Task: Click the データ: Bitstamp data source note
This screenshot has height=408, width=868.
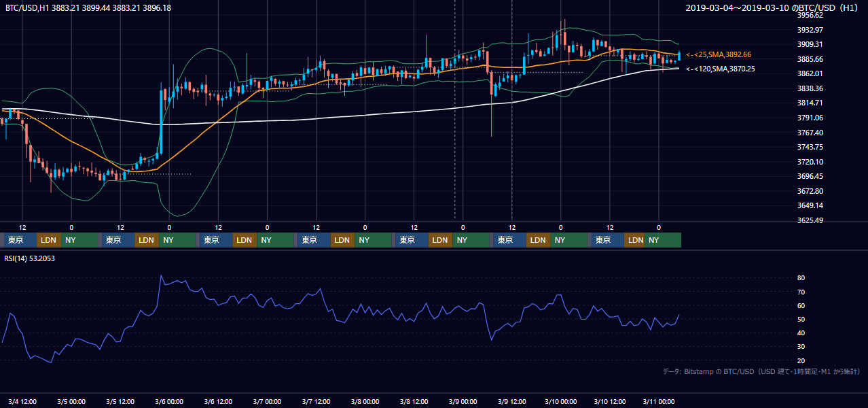Action: pos(761,371)
